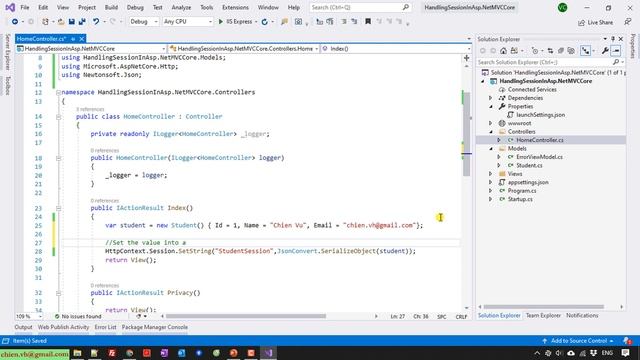The image size is (640, 360).
Task: Click Add to Source Control
Action: coord(578,341)
